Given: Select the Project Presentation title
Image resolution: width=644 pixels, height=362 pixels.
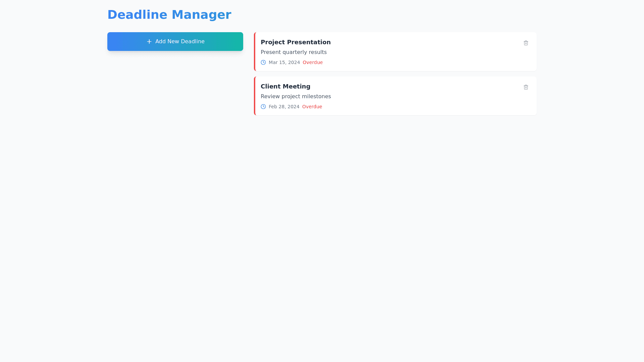Looking at the screenshot, I should click(x=296, y=42).
